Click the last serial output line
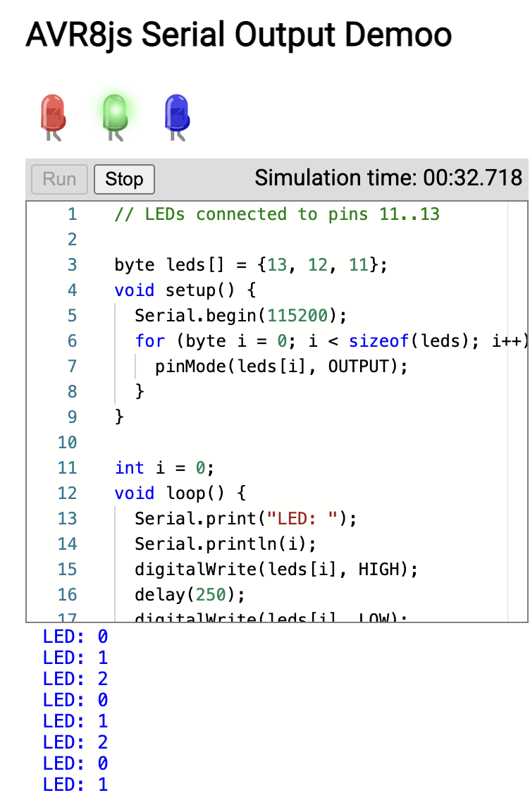530x812 pixels. [x=75, y=785]
